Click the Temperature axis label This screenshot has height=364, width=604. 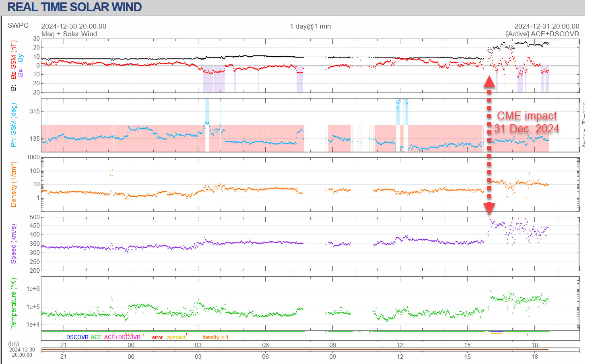(x=13, y=303)
